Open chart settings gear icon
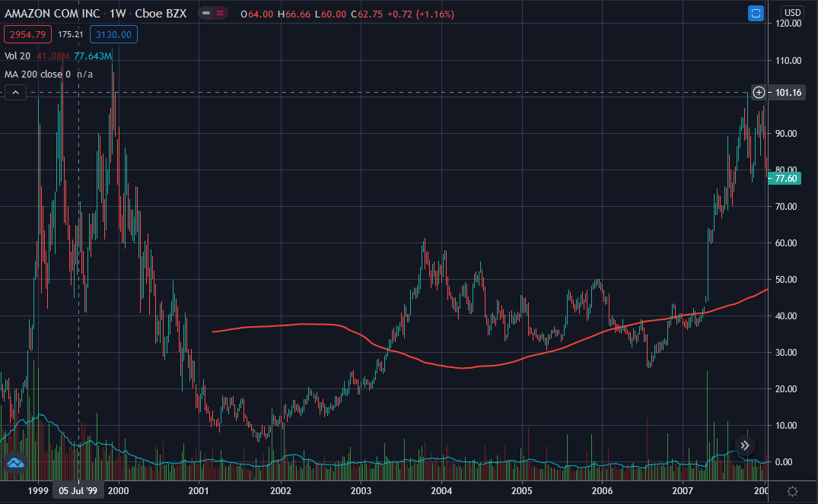Viewport: 818px width, 504px height. click(x=792, y=491)
